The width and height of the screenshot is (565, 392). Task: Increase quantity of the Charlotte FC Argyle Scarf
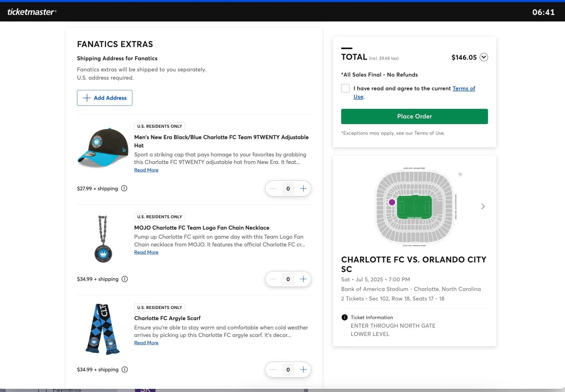303,370
